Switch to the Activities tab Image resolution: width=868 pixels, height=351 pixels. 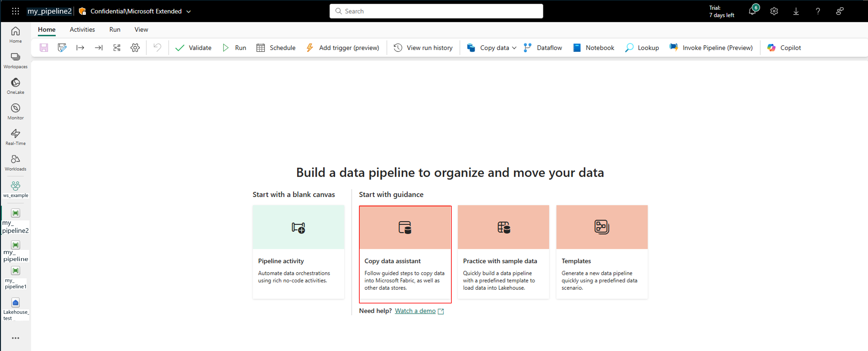pyautogui.click(x=82, y=29)
